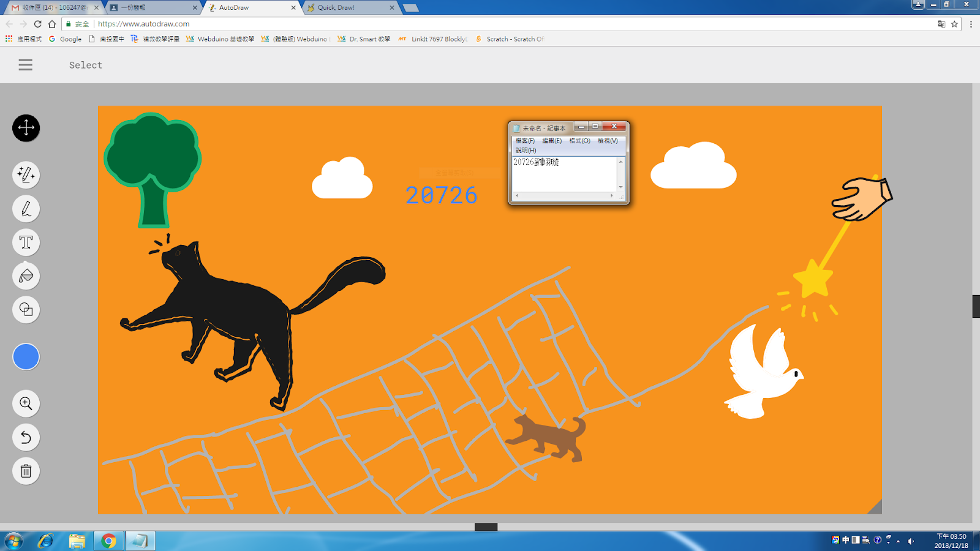Pick the Type text tool
The height and width of the screenshot is (551, 980).
[x=26, y=242]
